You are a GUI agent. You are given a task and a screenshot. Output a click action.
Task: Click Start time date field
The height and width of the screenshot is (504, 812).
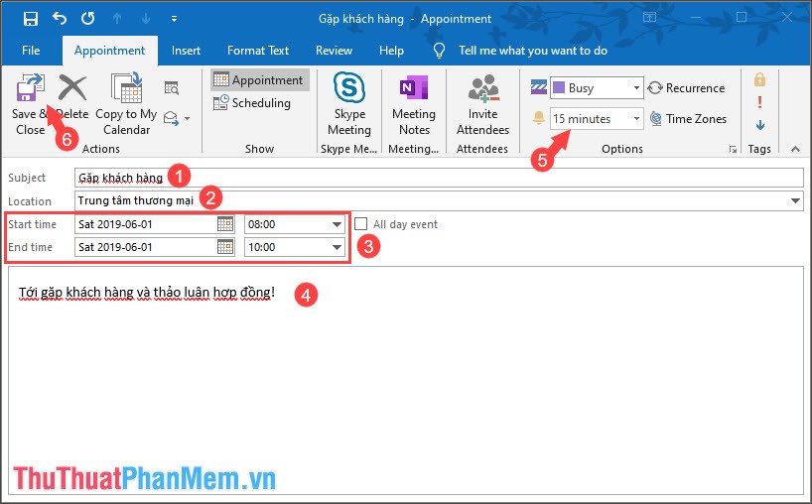(146, 224)
